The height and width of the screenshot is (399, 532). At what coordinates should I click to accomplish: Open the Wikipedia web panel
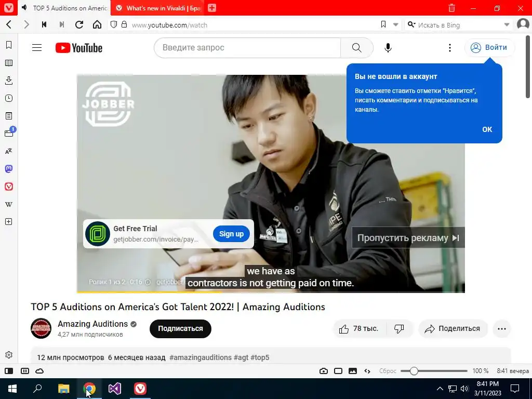(x=9, y=204)
